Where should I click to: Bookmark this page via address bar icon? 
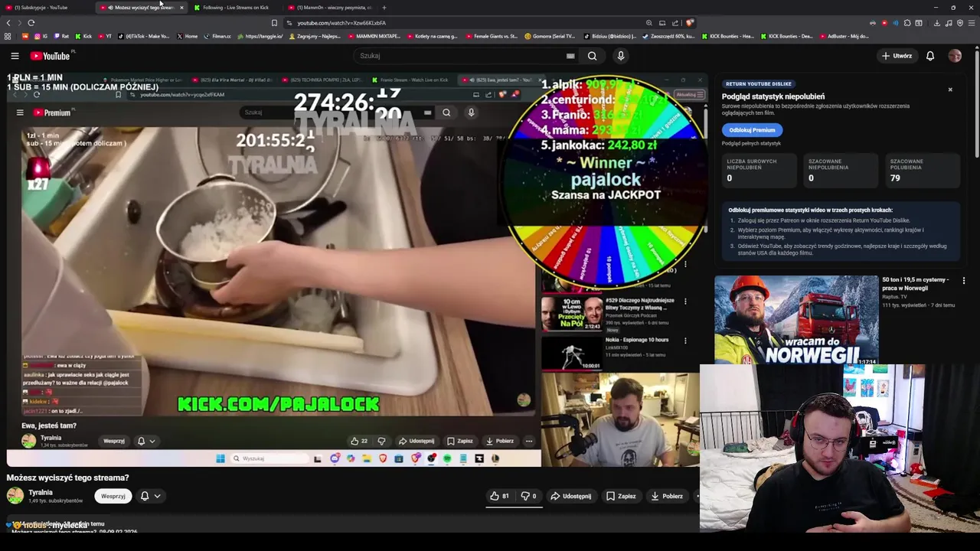274,23
